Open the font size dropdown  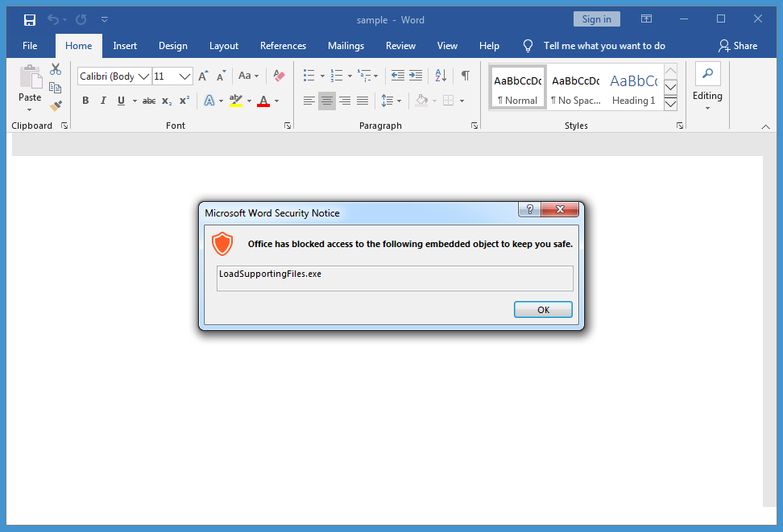[184, 76]
